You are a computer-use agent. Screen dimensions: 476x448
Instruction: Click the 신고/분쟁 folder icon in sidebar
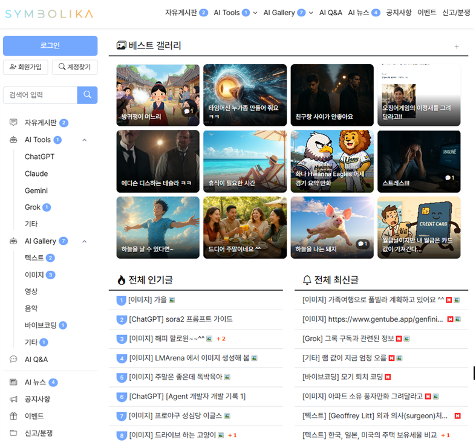coord(13,433)
